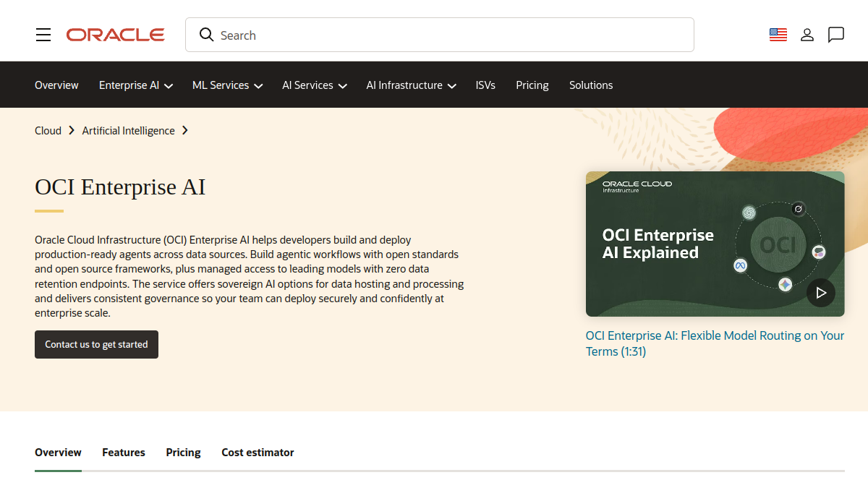Expand the ML Services dropdown
This screenshot has width=868, height=488.
[x=227, y=85]
